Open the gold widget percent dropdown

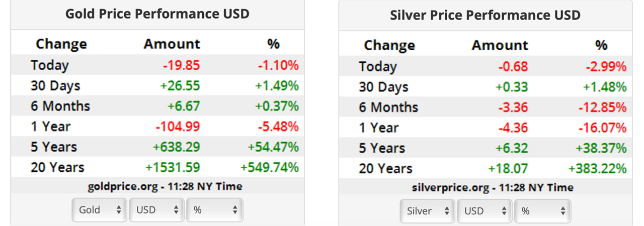(214, 210)
